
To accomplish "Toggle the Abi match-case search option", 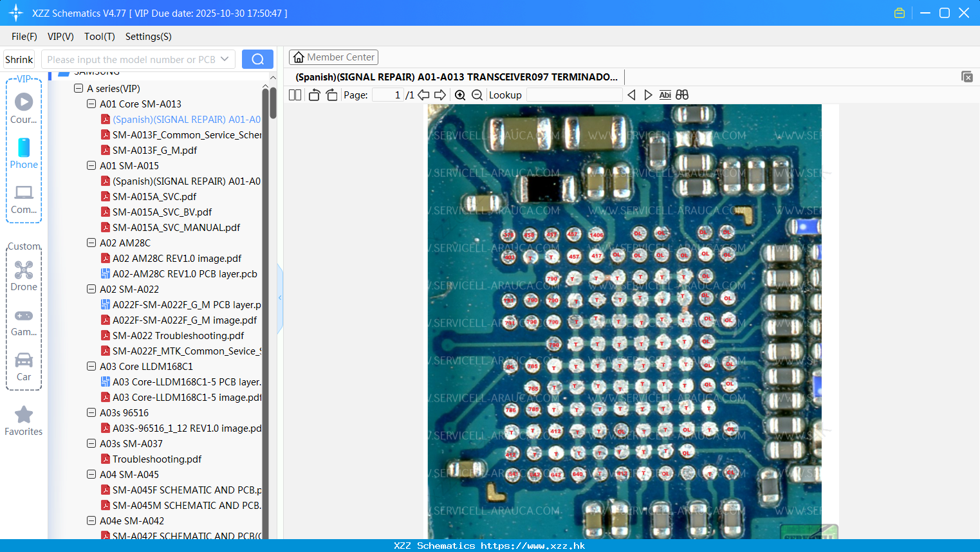I will 665,95.
